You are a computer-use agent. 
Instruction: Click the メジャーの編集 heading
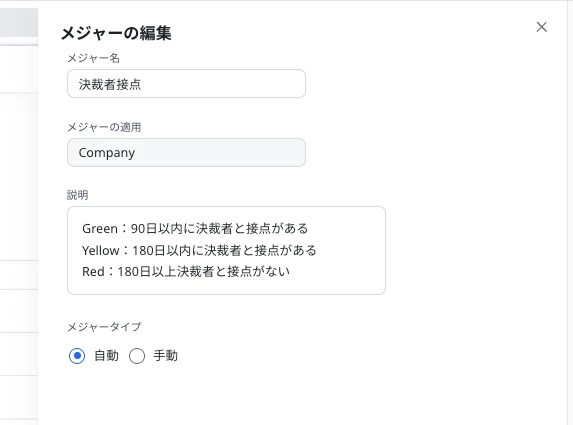point(116,33)
